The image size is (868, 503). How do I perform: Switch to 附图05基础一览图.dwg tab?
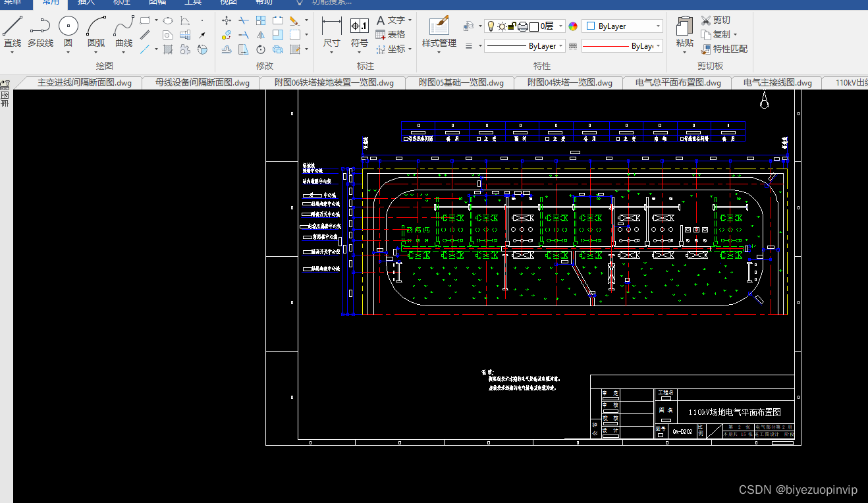(x=461, y=83)
